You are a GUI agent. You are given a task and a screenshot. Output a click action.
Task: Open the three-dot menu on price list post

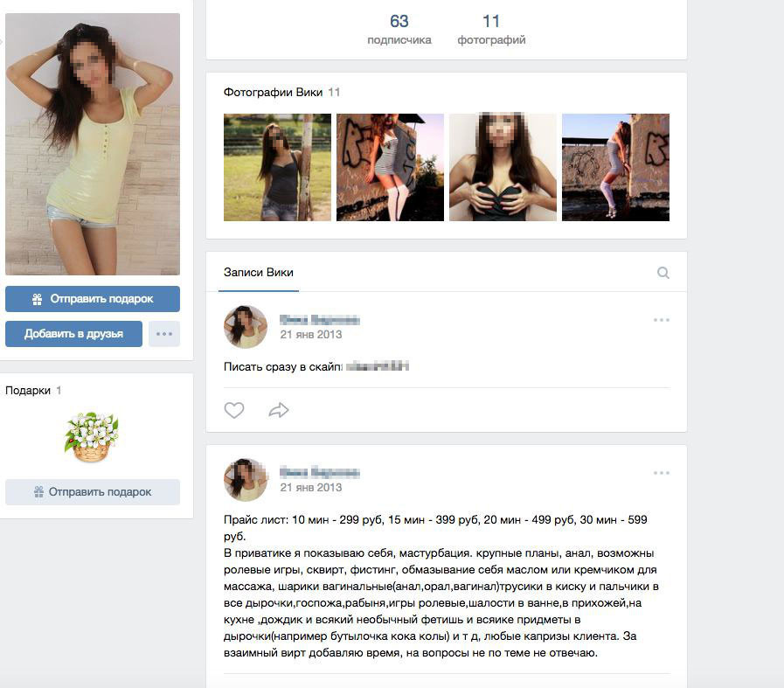tap(661, 473)
